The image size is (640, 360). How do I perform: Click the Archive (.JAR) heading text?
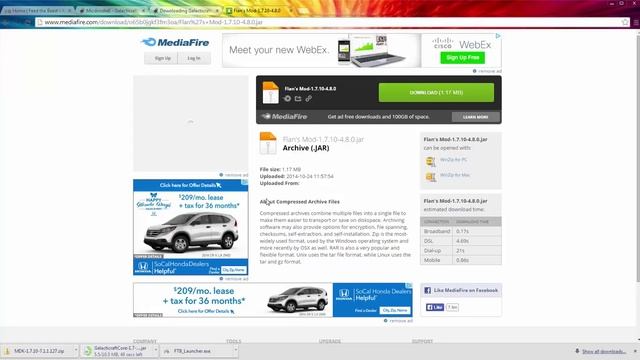[306, 148]
